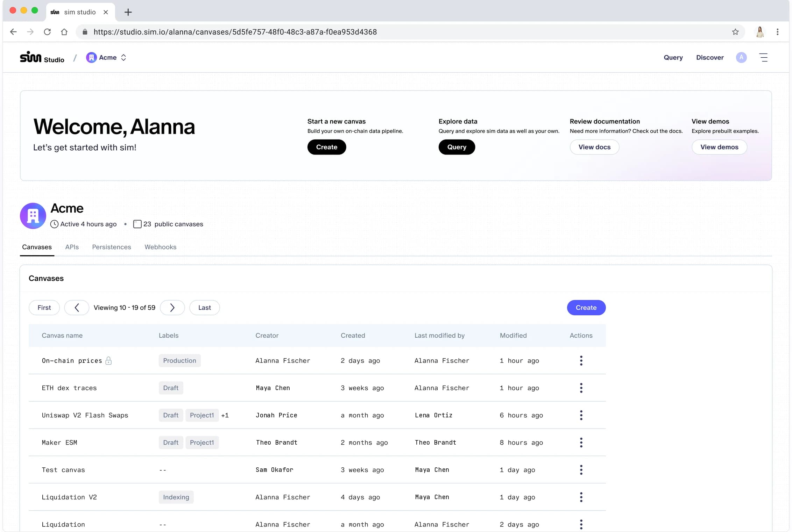Click the black Create button in the welcome banner

326,147
